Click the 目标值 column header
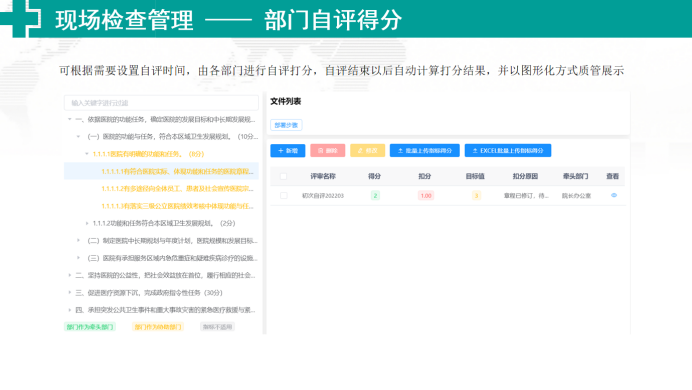Image resolution: width=692 pixels, height=390 pixels. tap(475, 176)
